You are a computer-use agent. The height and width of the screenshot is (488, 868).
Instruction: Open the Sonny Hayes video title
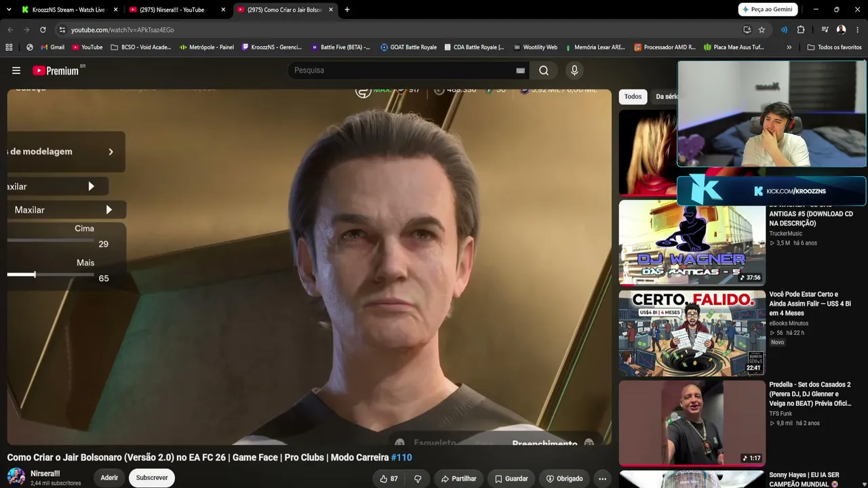pos(804,479)
